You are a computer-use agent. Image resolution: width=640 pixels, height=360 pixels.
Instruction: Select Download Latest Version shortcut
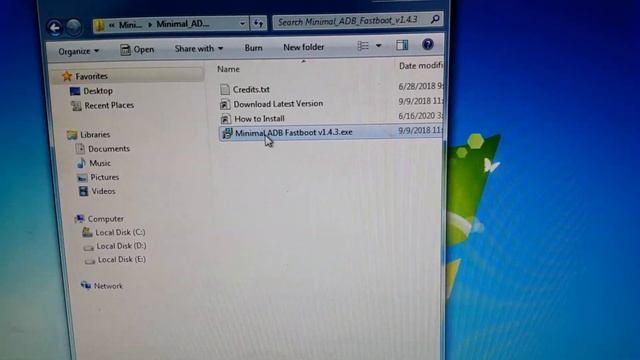(278, 104)
